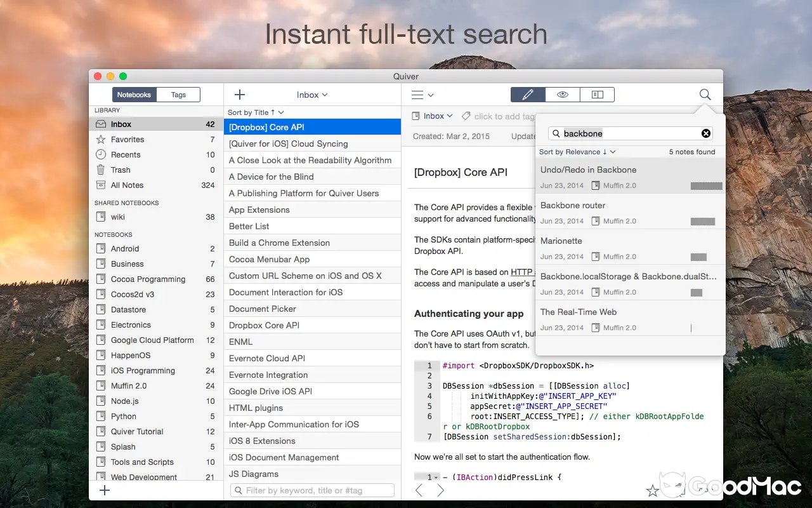This screenshot has width=812, height=508.
Task: Select the Node.js notebook
Action: point(156,401)
